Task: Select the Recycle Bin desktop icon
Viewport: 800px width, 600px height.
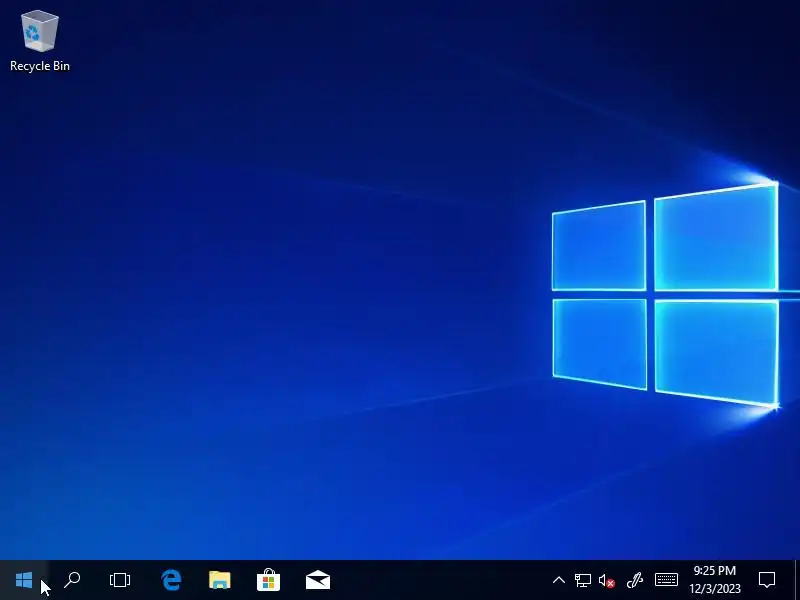Action: click(40, 41)
